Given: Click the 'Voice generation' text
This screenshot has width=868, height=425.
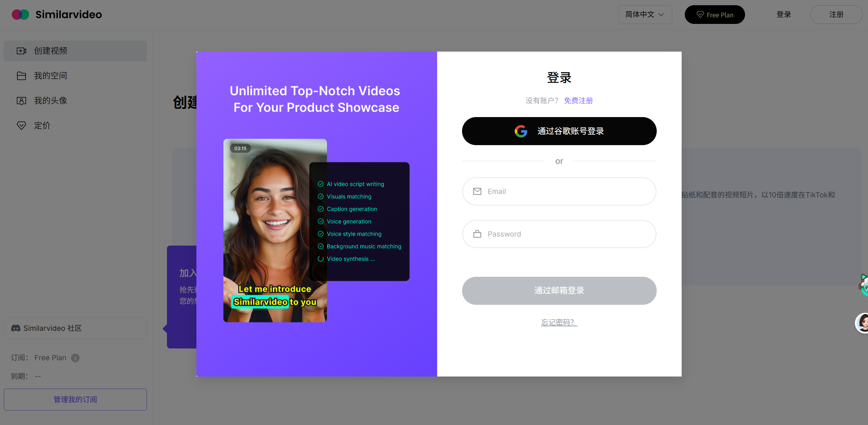Looking at the screenshot, I should tap(349, 222).
